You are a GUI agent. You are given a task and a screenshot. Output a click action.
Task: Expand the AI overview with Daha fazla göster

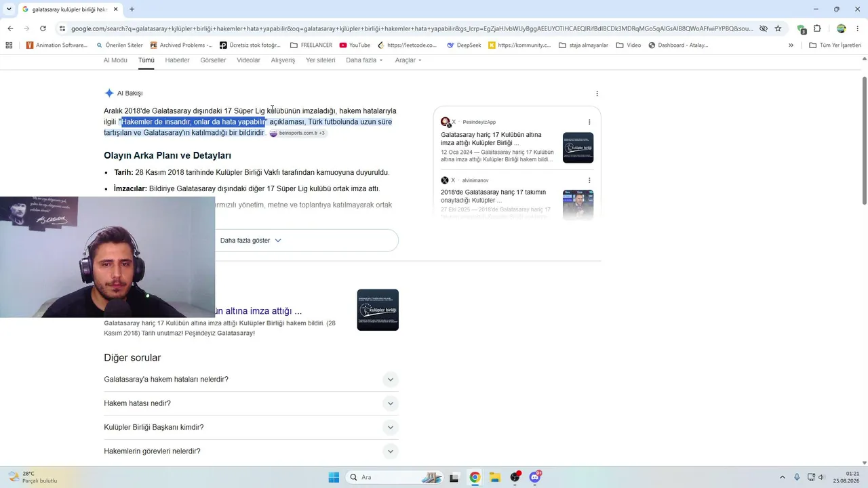[x=250, y=241]
